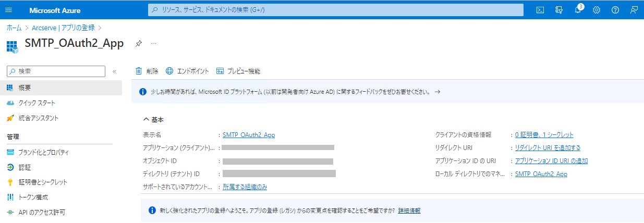
Task: Click feedback banner arrow icon
Action: click(438, 92)
